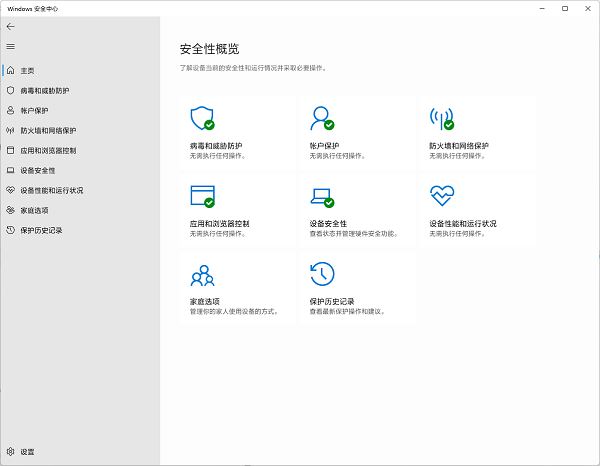Maximize the Windows 安全中心 window
Image resolution: width=600 pixels, height=466 pixels.
565,8
